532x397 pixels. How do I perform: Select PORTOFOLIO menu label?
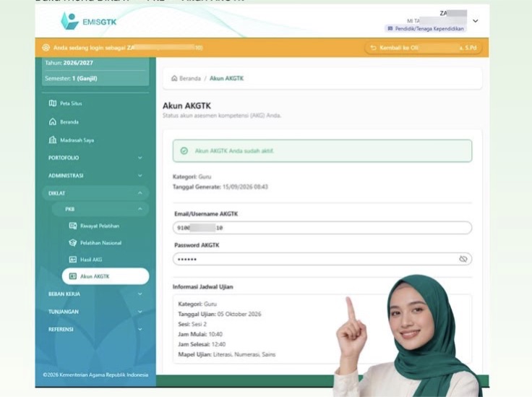pos(64,158)
